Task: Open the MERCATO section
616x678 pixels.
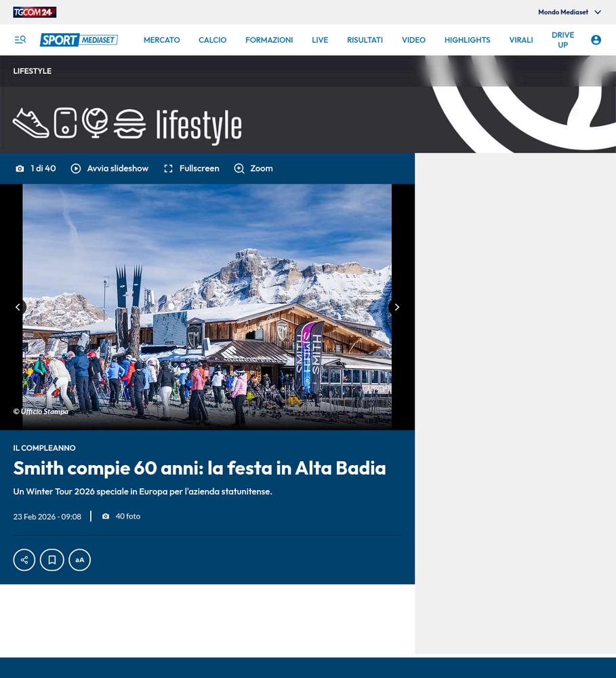Action: tap(162, 40)
